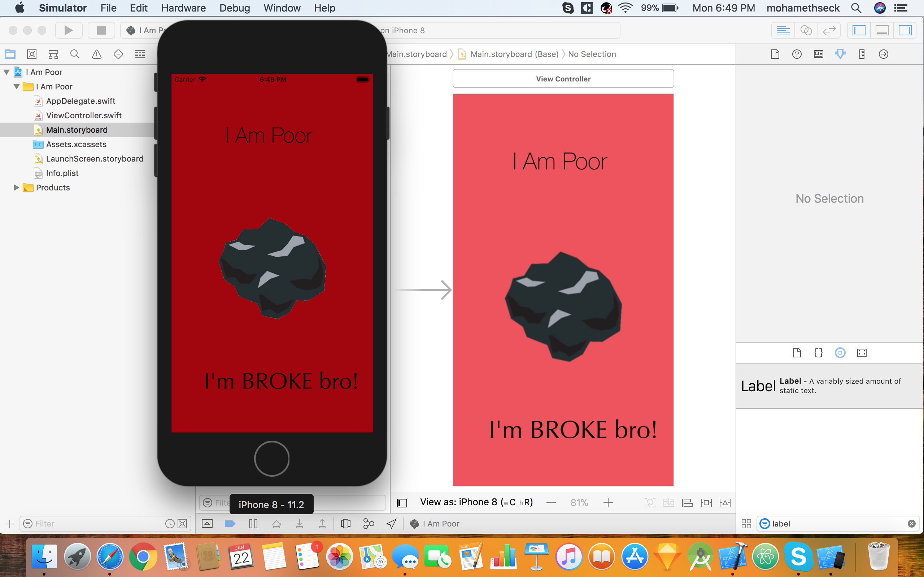Click 'Main.storyboard (Base)' in the breadcrumb
The width and height of the screenshot is (924, 577).
coord(514,54)
